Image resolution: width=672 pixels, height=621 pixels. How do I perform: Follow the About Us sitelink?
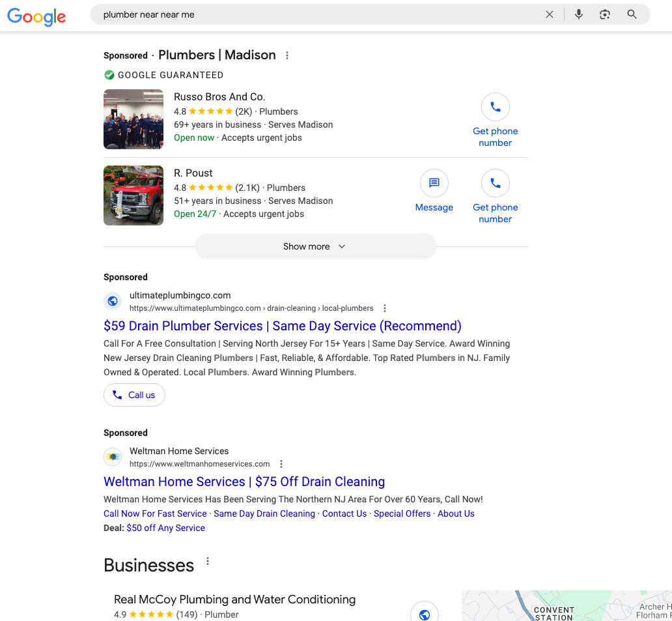tap(456, 513)
